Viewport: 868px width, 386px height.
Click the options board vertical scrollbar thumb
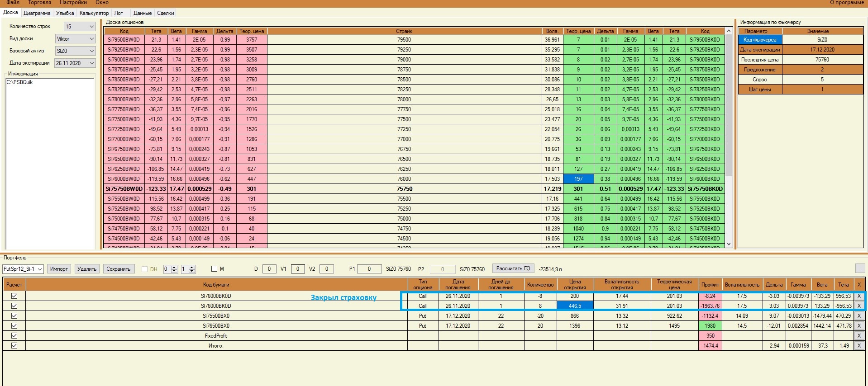[x=729, y=106]
